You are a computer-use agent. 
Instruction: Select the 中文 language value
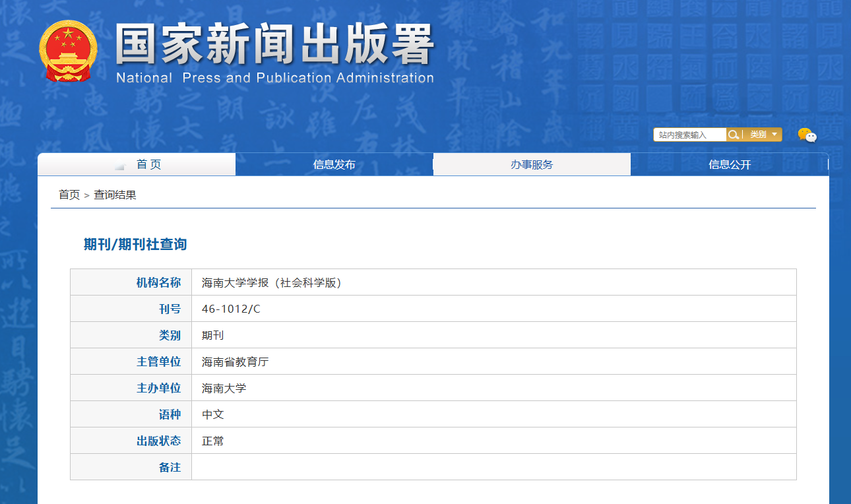pyautogui.click(x=212, y=414)
